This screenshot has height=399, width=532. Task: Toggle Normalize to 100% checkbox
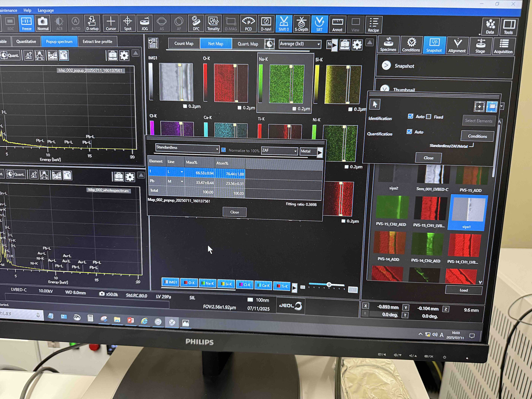click(x=223, y=150)
